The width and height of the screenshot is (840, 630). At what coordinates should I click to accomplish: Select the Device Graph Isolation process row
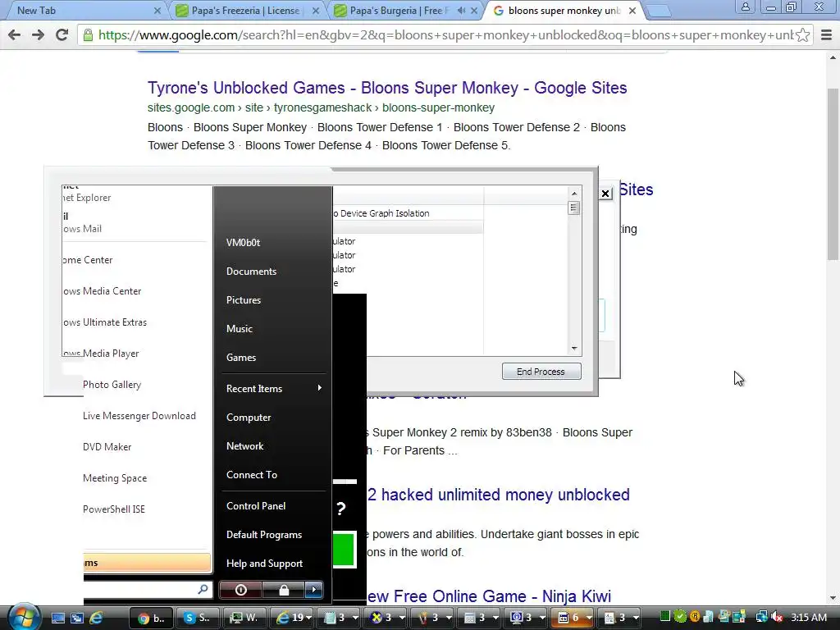408,213
